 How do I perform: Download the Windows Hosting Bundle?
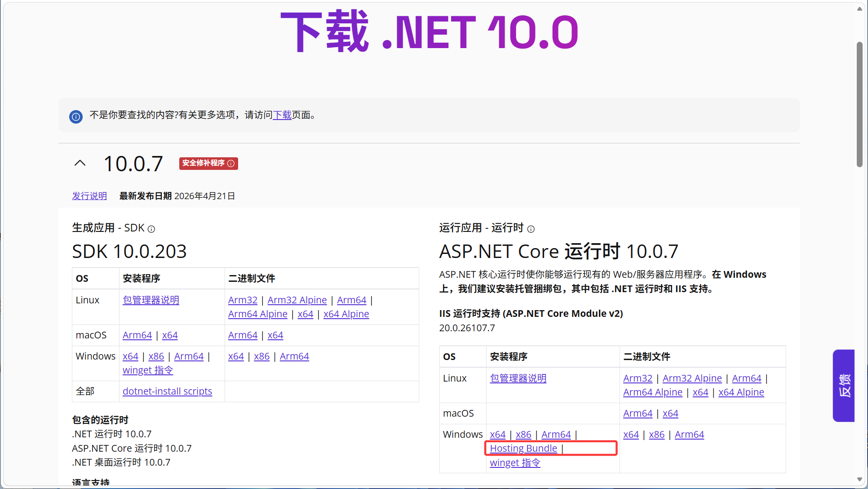point(523,448)
